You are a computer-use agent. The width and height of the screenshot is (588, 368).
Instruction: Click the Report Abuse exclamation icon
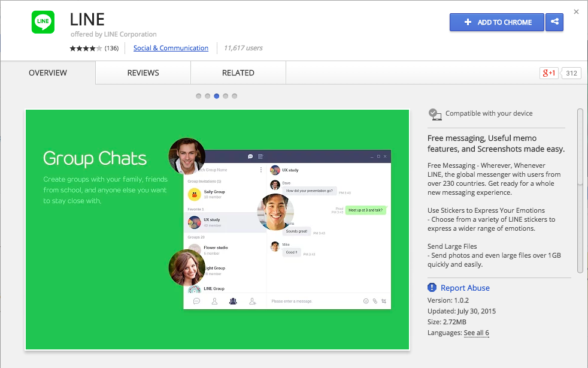point(432,288)
